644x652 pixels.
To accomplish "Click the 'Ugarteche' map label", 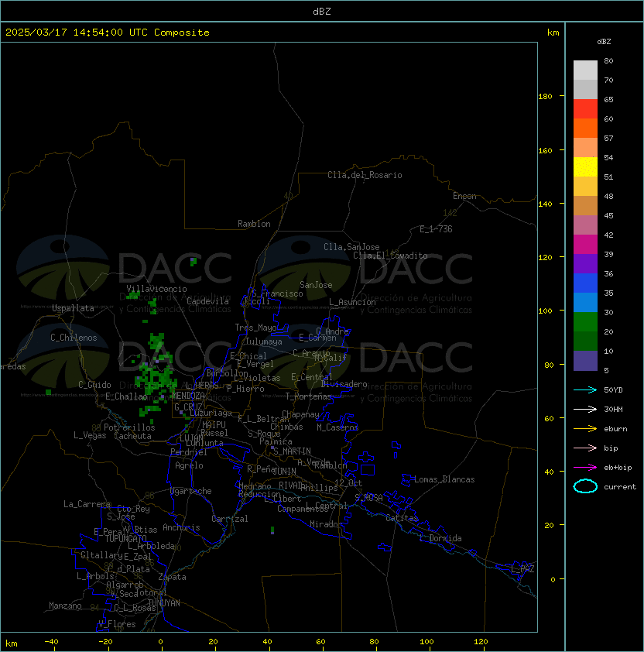I will pos(191,491).
